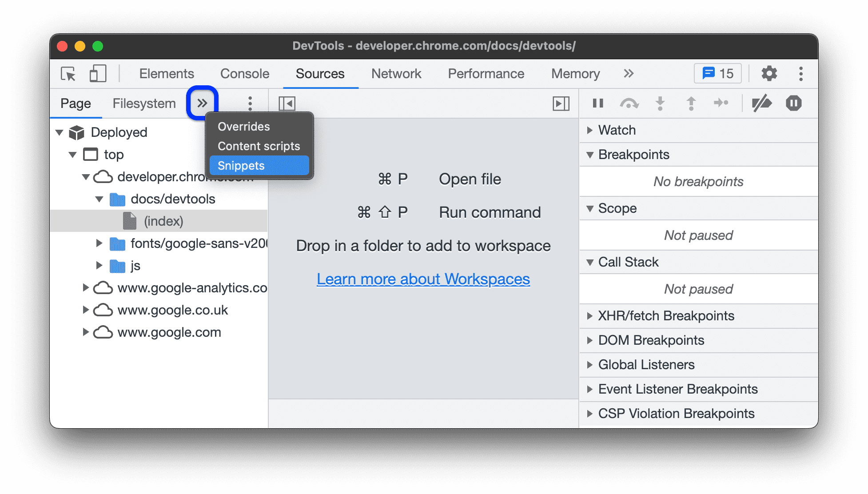
Task: Select the Overrides menu item
Action: (x=242, y=125)
